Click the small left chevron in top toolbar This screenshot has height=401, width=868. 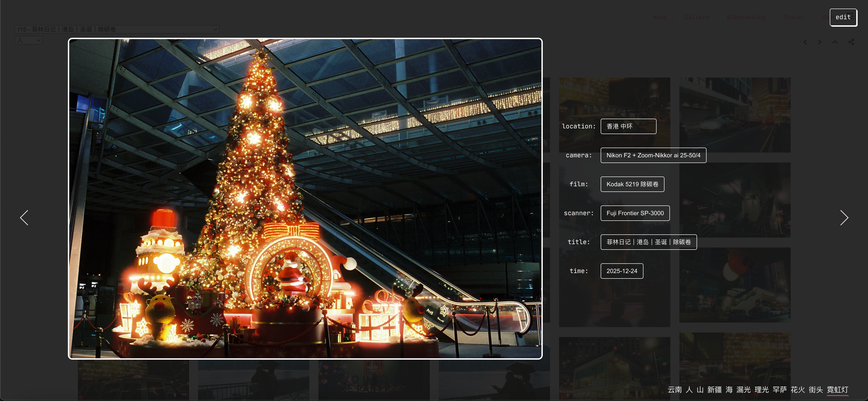(x=805, y=42)
